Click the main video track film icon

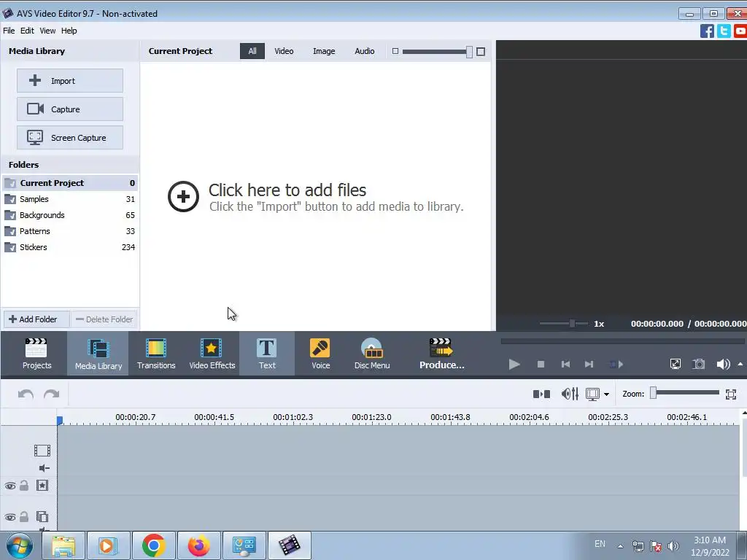click(x=42, y=451)
